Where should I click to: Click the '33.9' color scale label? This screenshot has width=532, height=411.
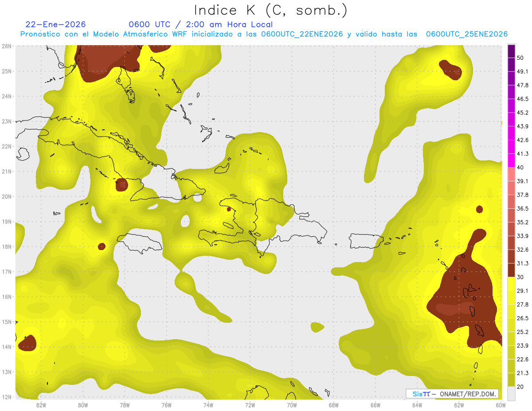[x=522, y=236]
